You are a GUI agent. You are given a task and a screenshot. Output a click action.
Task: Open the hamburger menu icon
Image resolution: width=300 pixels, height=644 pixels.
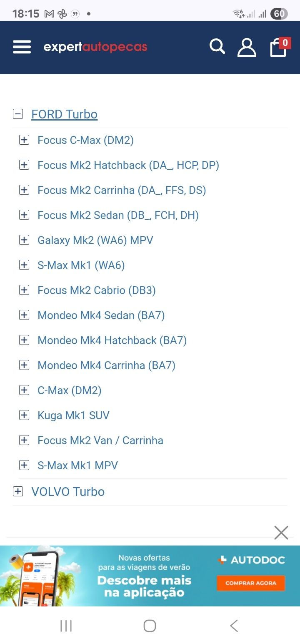pyautogui.click(x=22, y=47)
